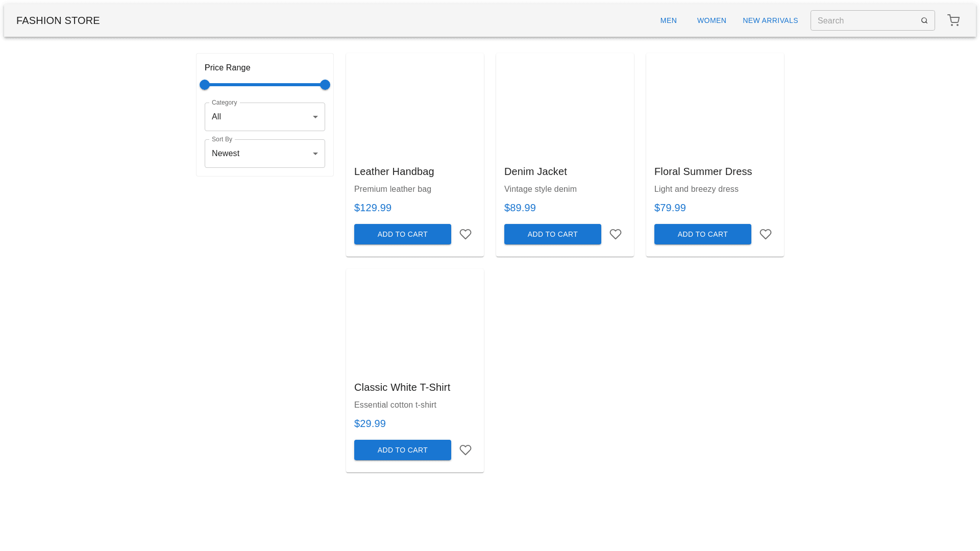Open the shopping cart icon
Screen dimensions: 980x551
point(953,20)
